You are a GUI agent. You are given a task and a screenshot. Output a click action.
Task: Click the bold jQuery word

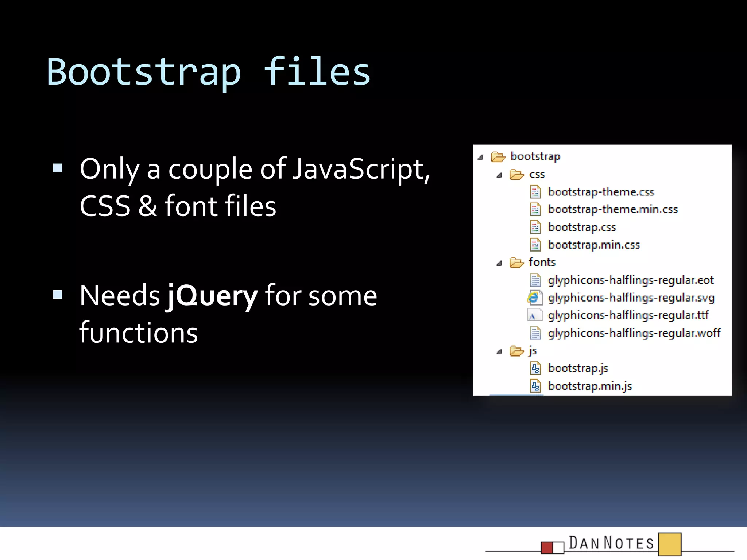point(213,297)
